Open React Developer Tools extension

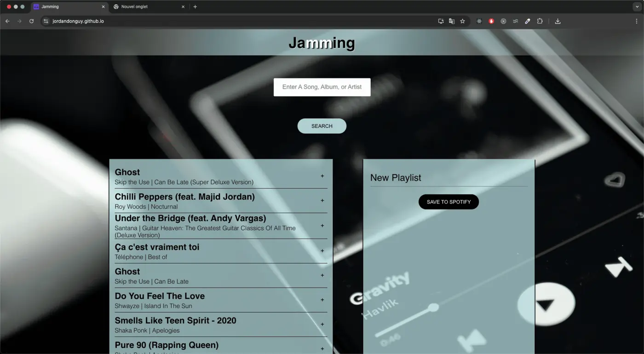[x=479, y=21]
